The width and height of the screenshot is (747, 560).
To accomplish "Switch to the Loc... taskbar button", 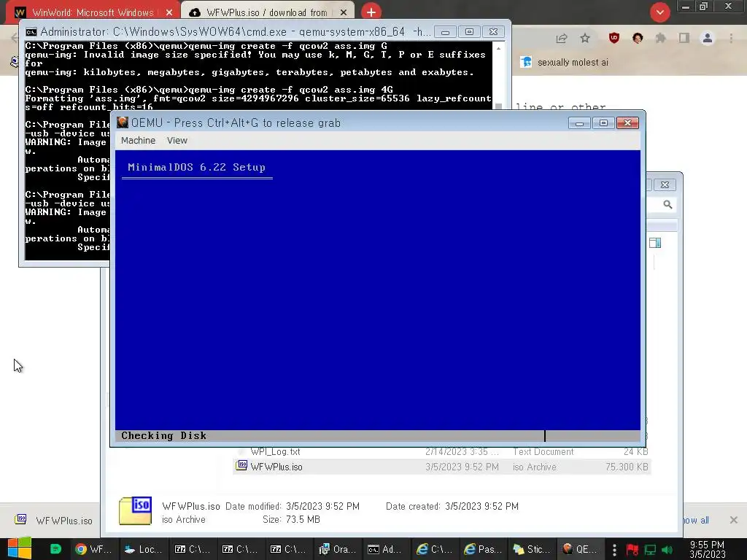I will [143, 549].
